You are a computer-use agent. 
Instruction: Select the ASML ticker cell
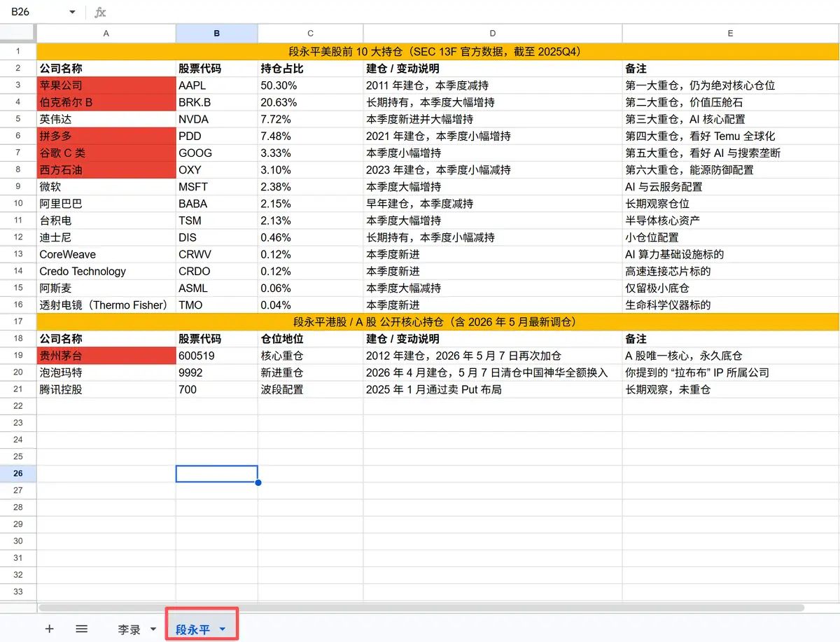pyautogui.click(x=217, y=288)
